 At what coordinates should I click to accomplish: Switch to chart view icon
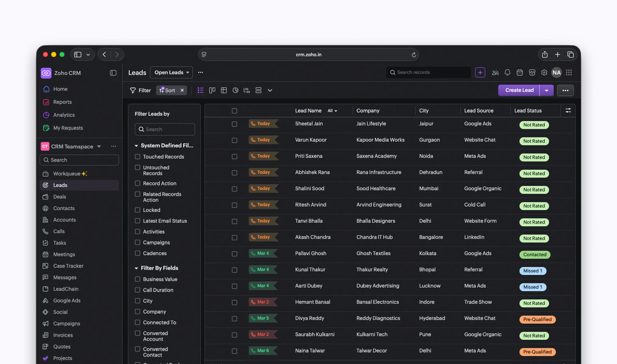point(235,90)
